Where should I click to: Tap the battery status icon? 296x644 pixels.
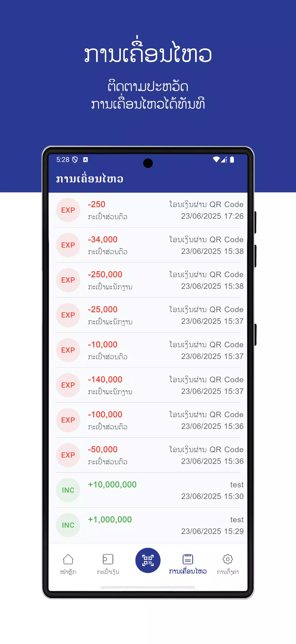[x=232, y=159]
